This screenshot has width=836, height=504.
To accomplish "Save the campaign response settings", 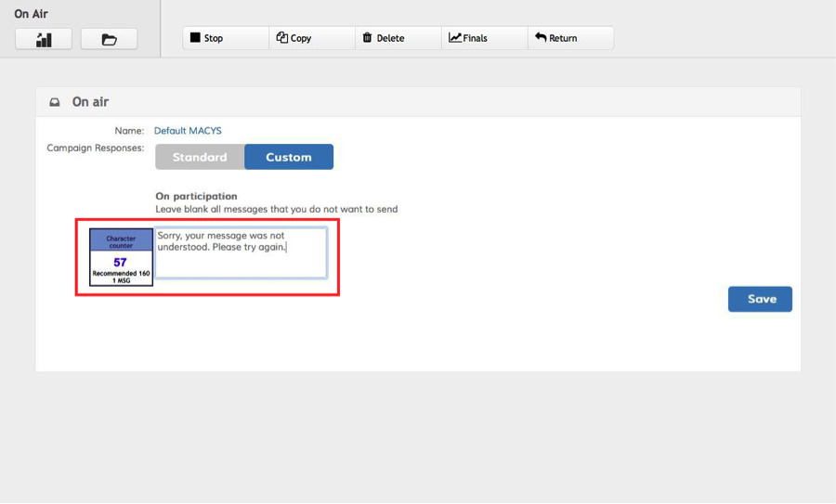I will [760, 299].
